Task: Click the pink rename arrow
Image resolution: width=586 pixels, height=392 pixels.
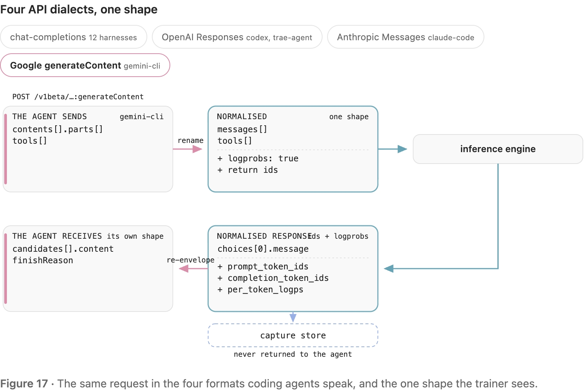Action: click(188, 149)
